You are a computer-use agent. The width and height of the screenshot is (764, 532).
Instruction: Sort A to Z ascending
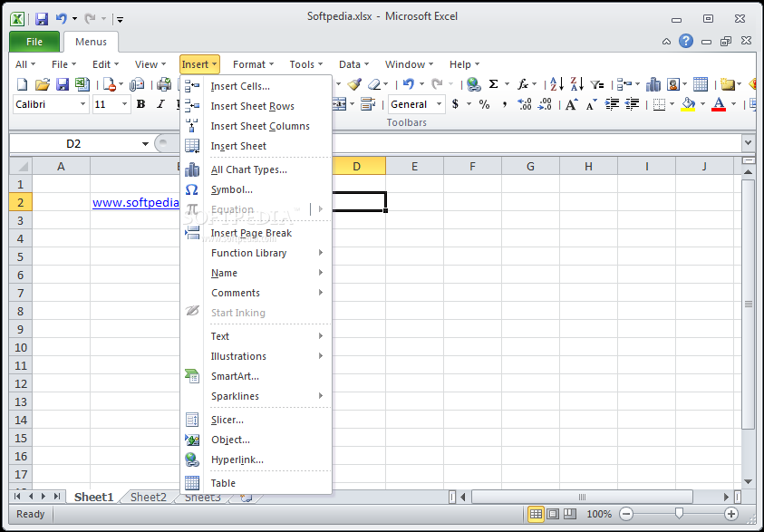pyautogui.click(x=556, y=84)
